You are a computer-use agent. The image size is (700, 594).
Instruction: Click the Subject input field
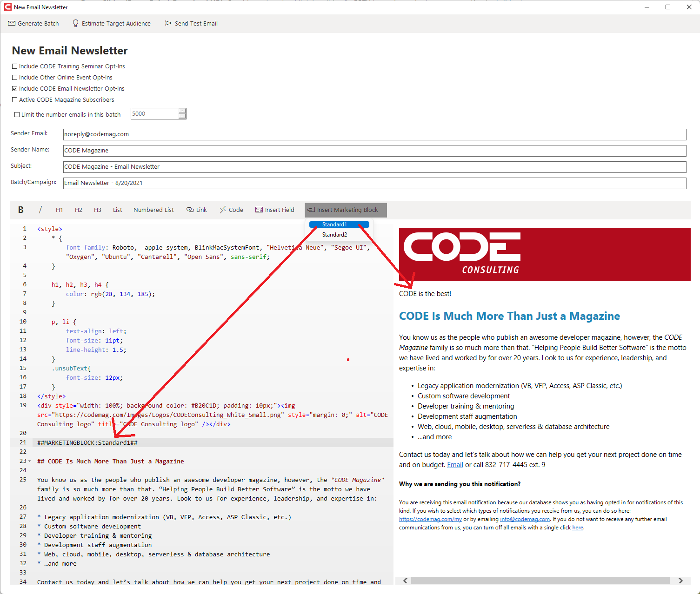[374, 167]
